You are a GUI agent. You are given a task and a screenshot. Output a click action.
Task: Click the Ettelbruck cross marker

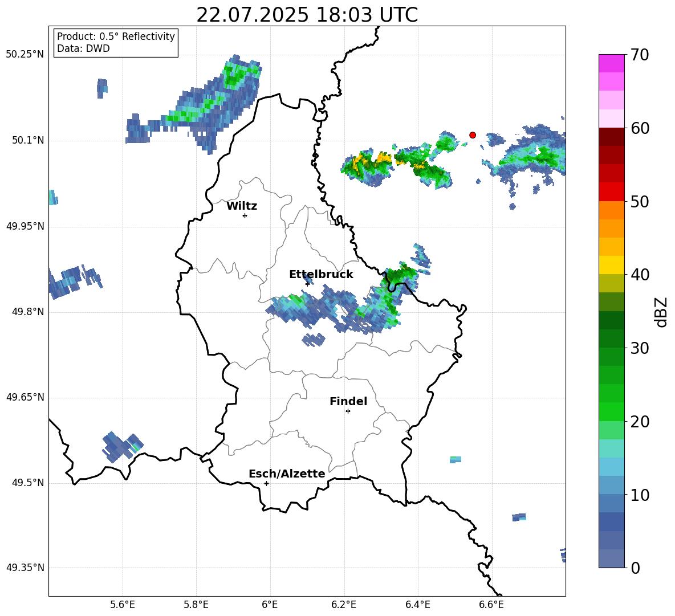tap(307, 284)
